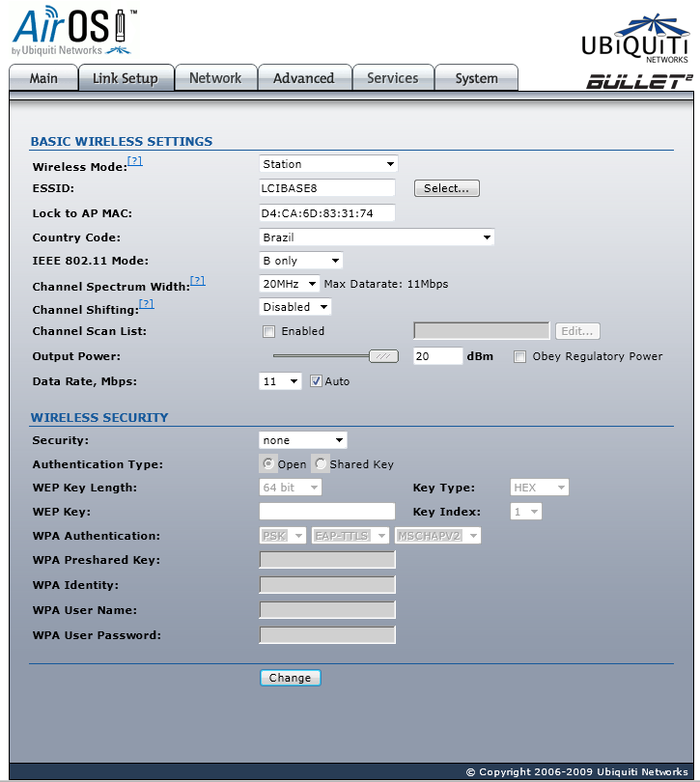Viewport: 700px width, 782px height.
Task: Click the WPA User Password field
Action: 327,635
